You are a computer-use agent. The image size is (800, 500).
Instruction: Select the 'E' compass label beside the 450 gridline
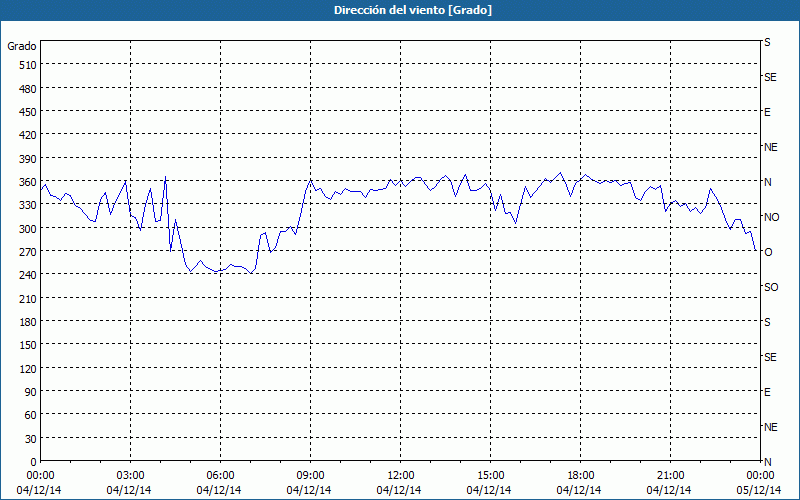767,112
